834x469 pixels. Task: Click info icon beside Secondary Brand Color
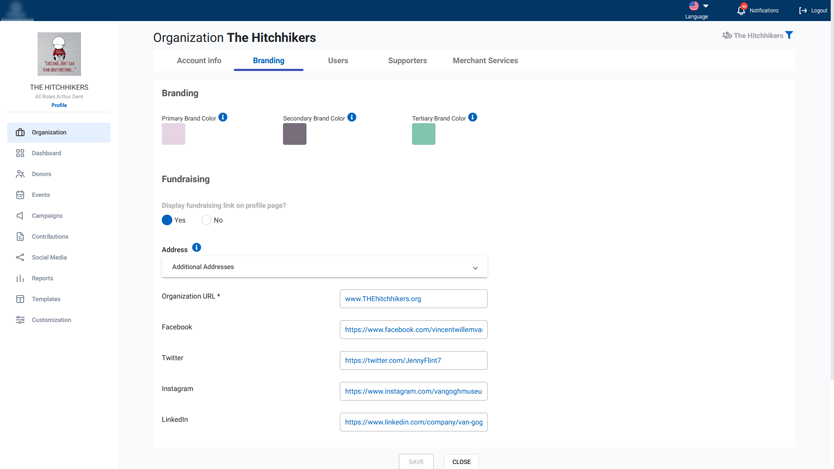coord(352,117)
